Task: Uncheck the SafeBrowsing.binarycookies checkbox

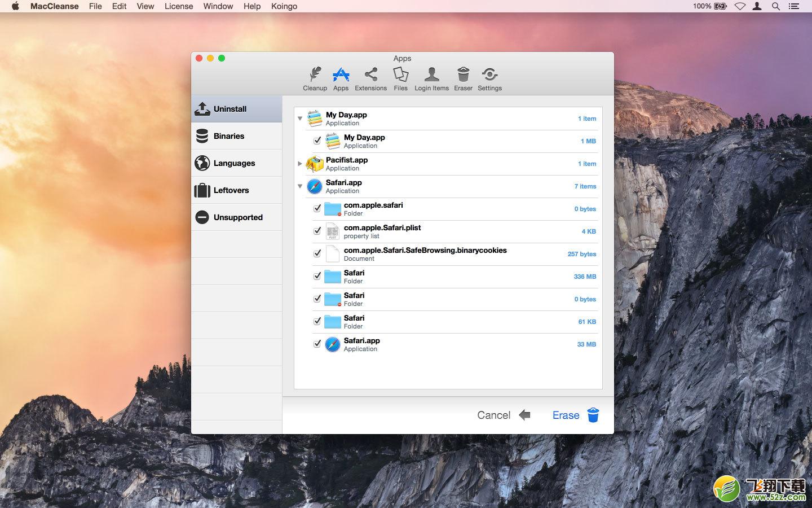Action: [317, 253]
